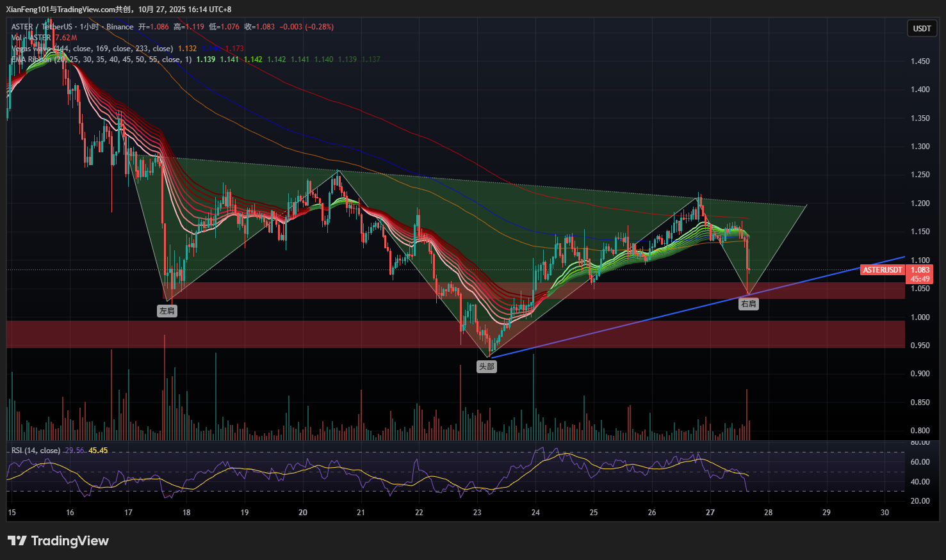Click the Vegas wave indicator legend
Viewport: 946px width, 560px height.
(92, 49)
